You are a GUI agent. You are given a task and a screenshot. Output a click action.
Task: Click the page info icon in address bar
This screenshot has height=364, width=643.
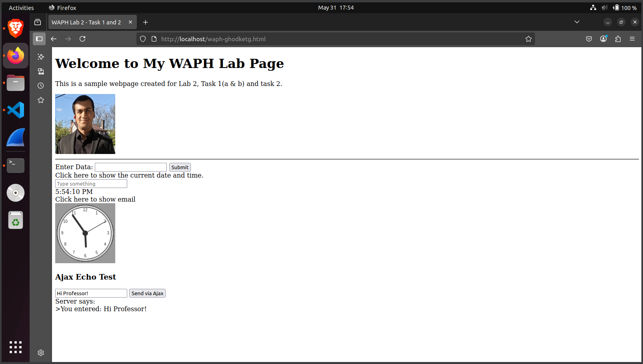(154, 39)
